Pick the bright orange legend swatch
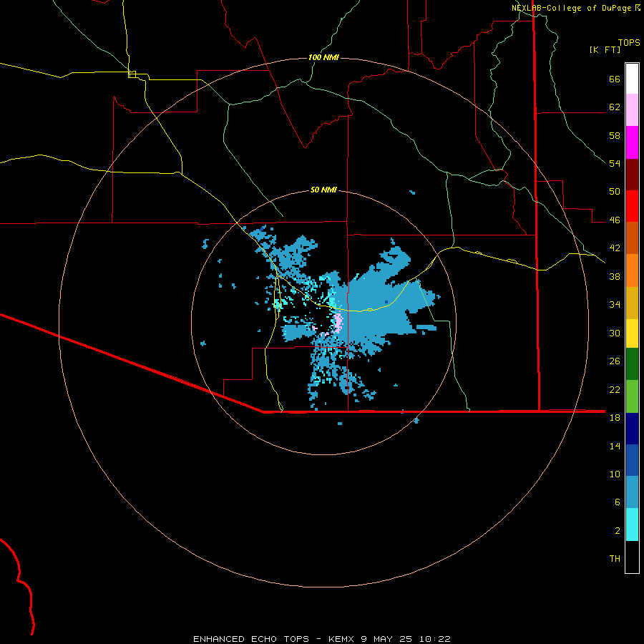This screenshot has width=644, height=644. (x=632, y=270)
